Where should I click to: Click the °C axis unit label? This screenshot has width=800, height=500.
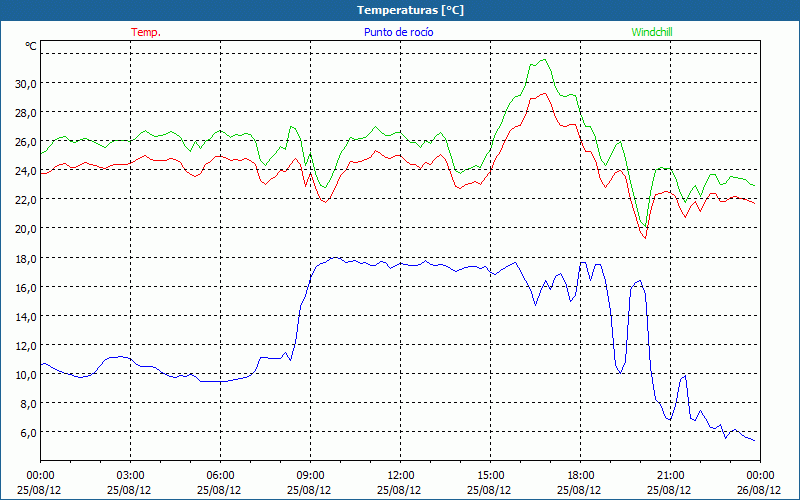31,46
